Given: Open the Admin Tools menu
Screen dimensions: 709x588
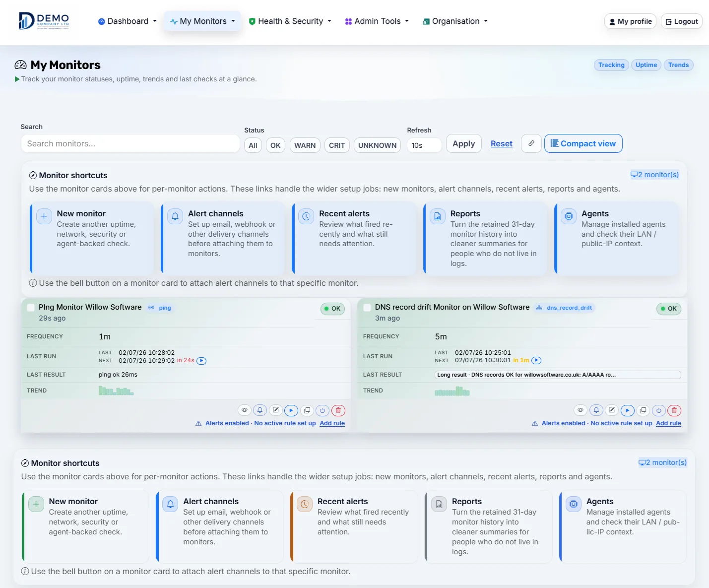Looking at the screenshot, I should click(377, 21).
